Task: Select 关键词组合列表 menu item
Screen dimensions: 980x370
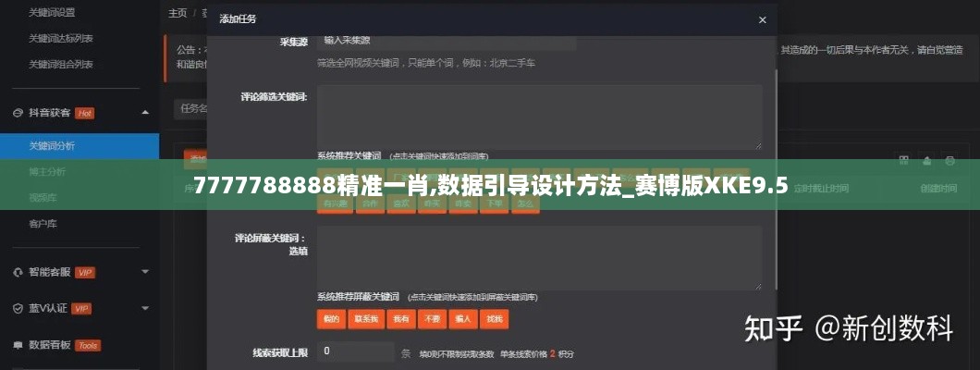Action: [x=60, y=64]
